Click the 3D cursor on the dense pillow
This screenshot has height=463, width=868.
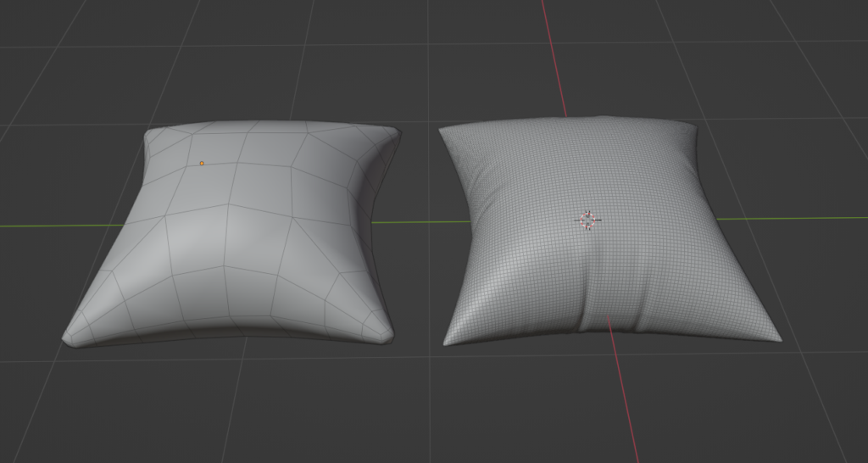(x=587, y=220)
